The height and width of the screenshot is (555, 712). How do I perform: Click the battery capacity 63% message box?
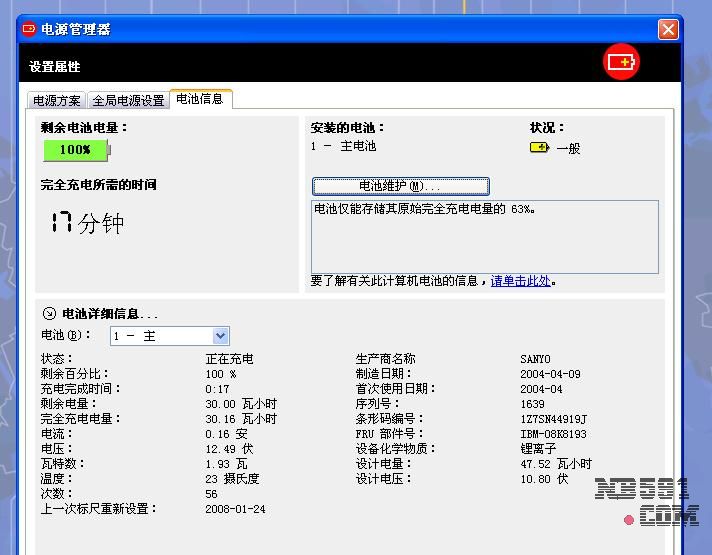484,236
